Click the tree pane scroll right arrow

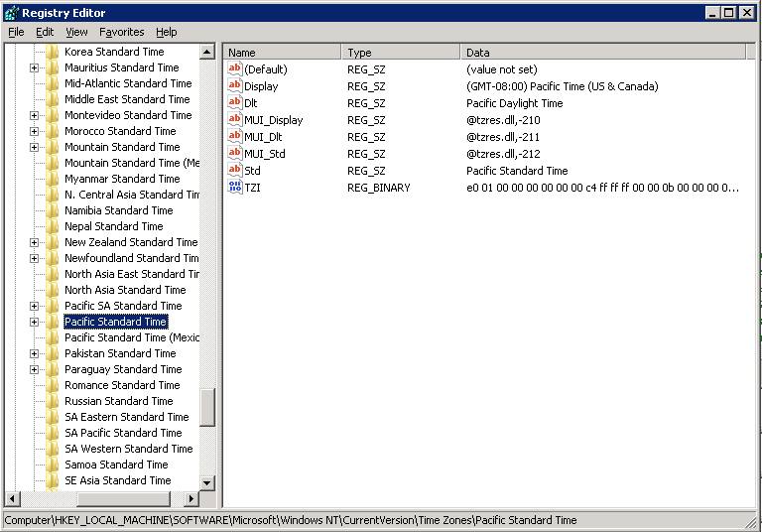[x=191, y=498]
